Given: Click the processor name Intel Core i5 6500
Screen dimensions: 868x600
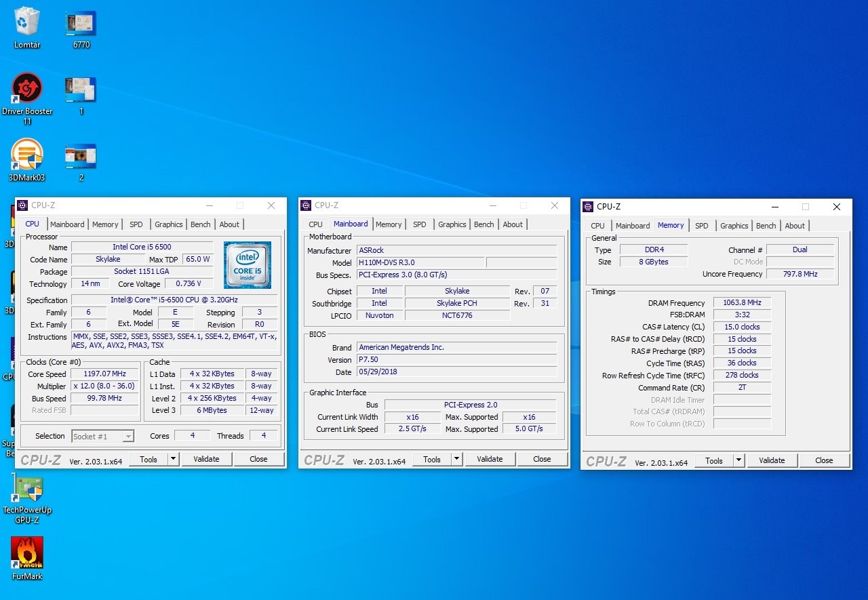Looking at the screenshot, I should [x=142, y=247].
